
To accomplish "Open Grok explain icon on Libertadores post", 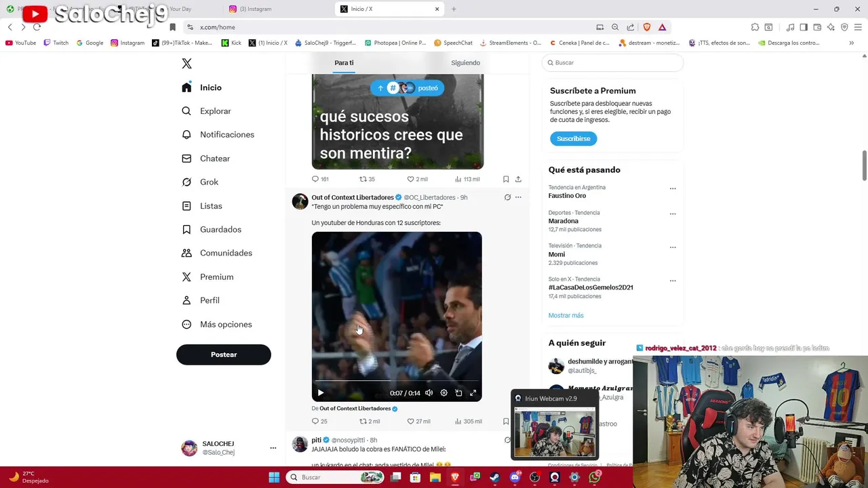I will 507,197.
